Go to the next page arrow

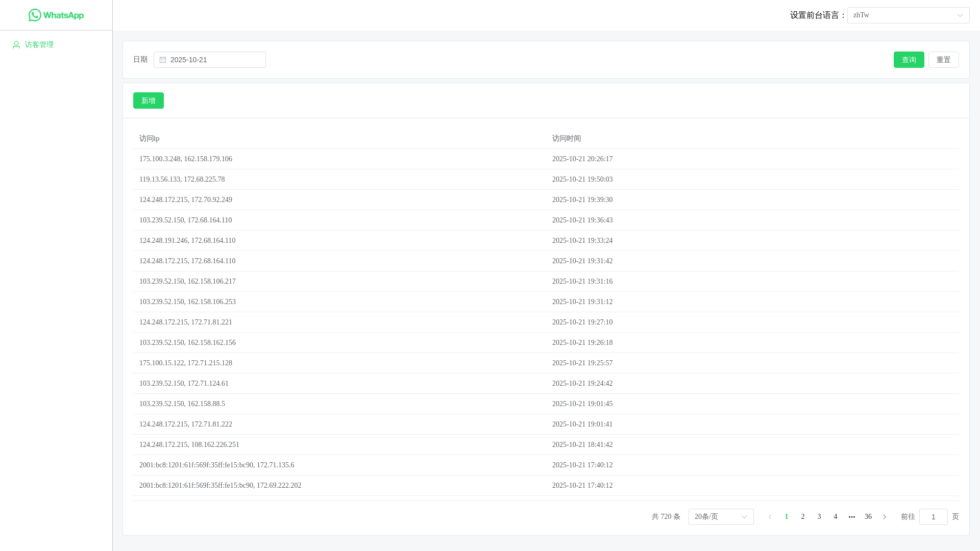click(885, 517)
